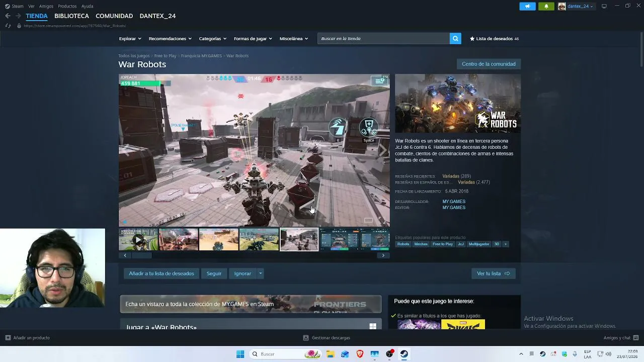
Task: Open Big Picture mode monitor icon
Action: click(x=604, y=7)
